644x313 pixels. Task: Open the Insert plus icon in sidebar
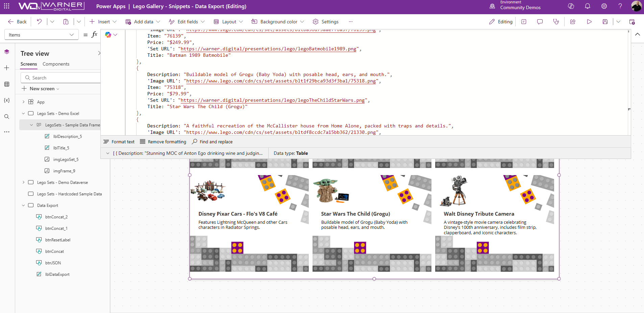click(x=7, y=68)
